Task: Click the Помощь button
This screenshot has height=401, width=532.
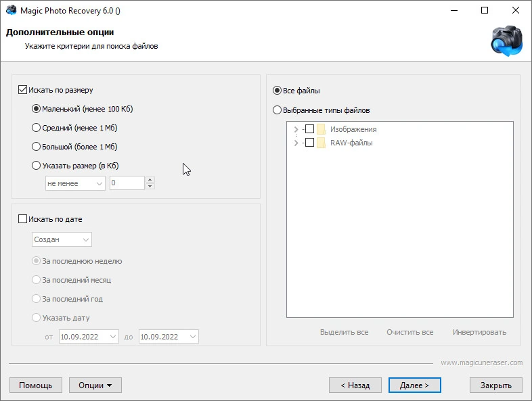Action: (36, 385)
